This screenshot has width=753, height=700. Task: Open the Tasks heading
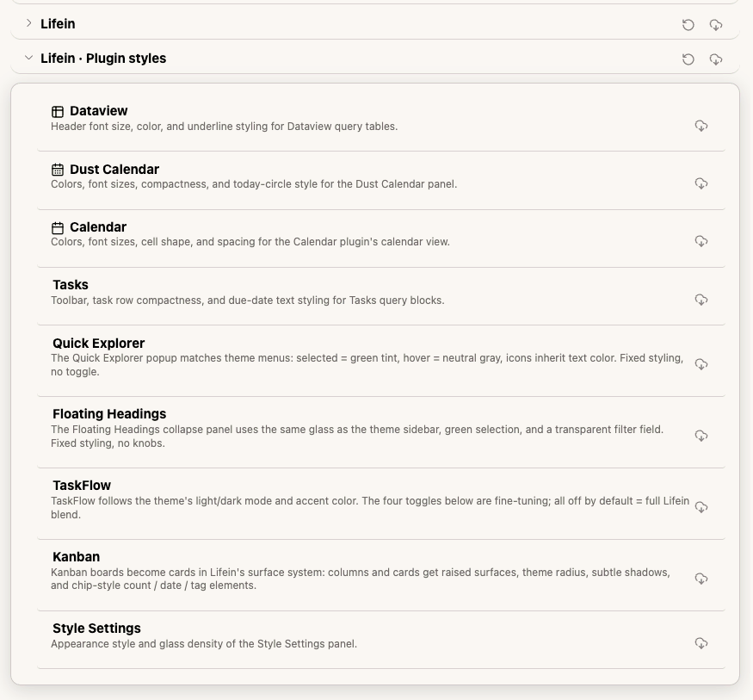pos(71,285)
